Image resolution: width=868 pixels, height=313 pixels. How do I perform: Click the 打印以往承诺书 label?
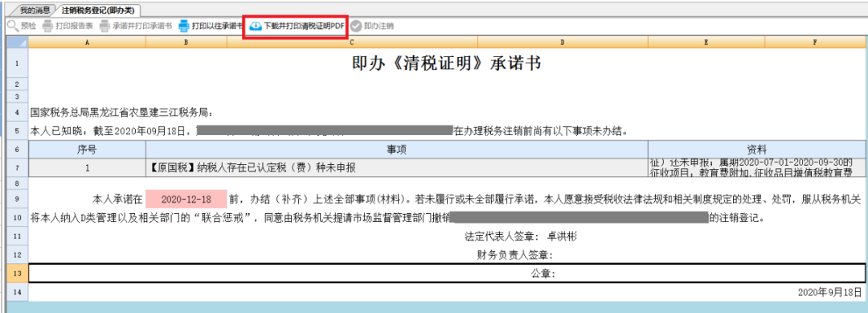[217, 26]
